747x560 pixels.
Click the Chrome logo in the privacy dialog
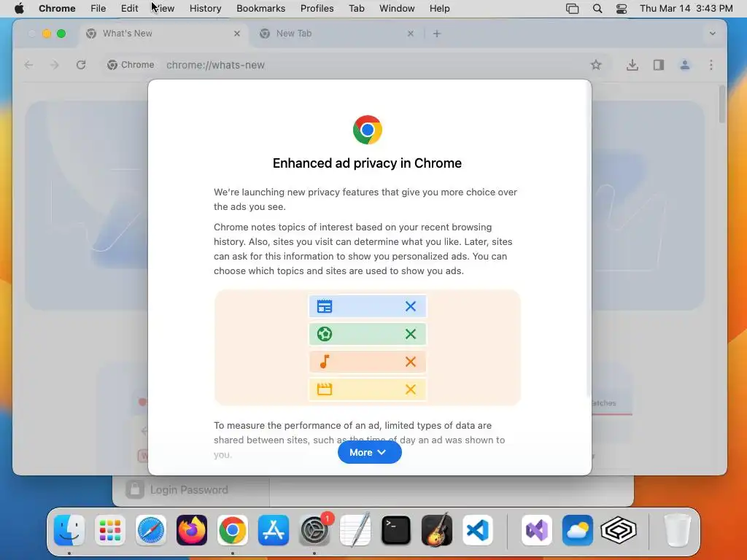(x=368, y=130)
